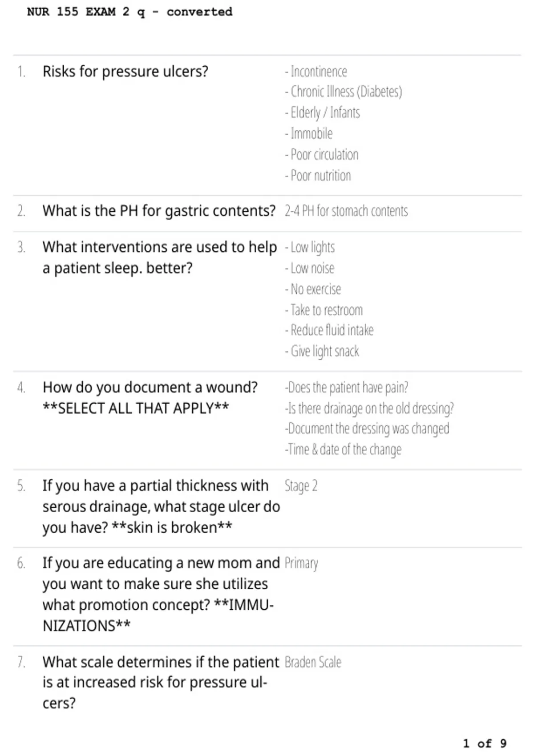This screenshot has width=534, height=756.
Task: Select the 'Primary' answer for question 6
Action: (x=301, y=563)
